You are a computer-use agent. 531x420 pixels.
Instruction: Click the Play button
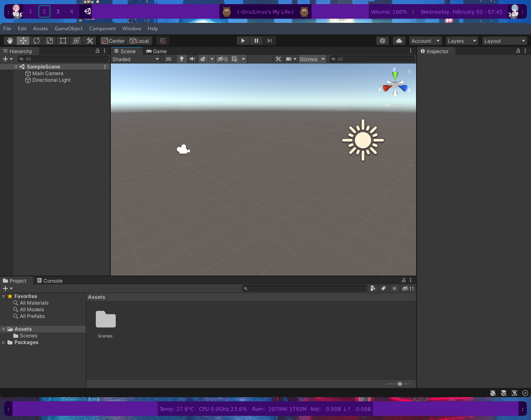243,41
